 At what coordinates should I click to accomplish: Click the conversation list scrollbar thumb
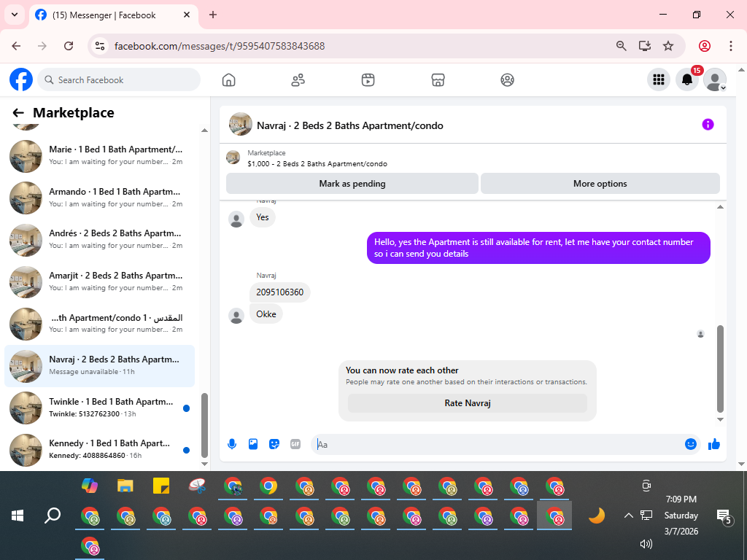[x=205, y=425]
